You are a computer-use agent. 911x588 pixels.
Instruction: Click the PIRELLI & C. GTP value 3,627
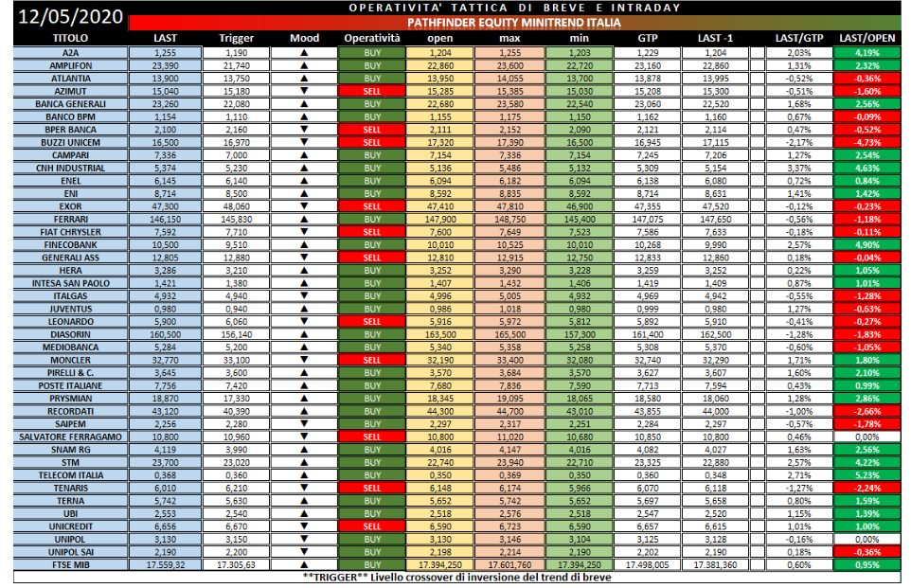[647, 373]
